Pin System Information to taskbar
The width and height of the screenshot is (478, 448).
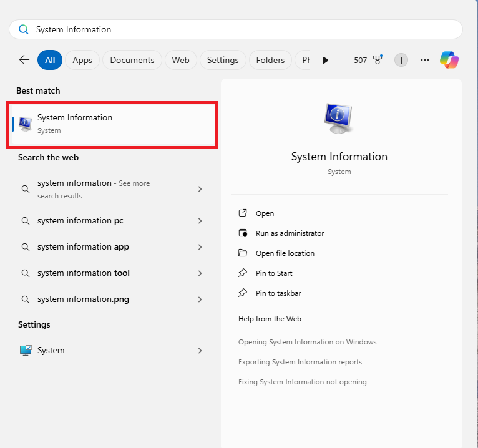pyautogui.click(x=278, y=293)
